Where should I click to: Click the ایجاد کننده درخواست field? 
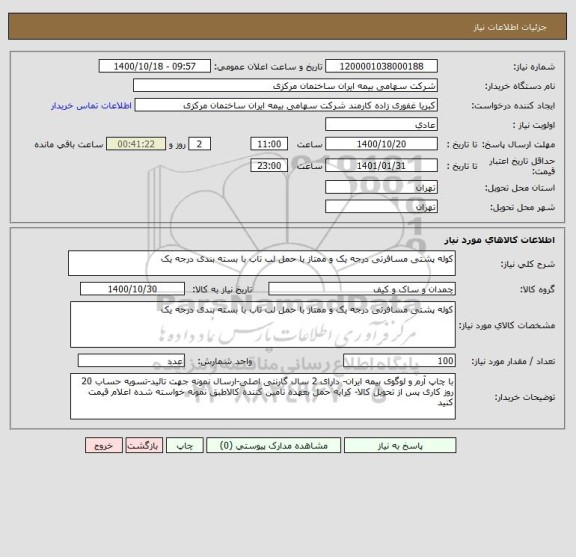286,105
